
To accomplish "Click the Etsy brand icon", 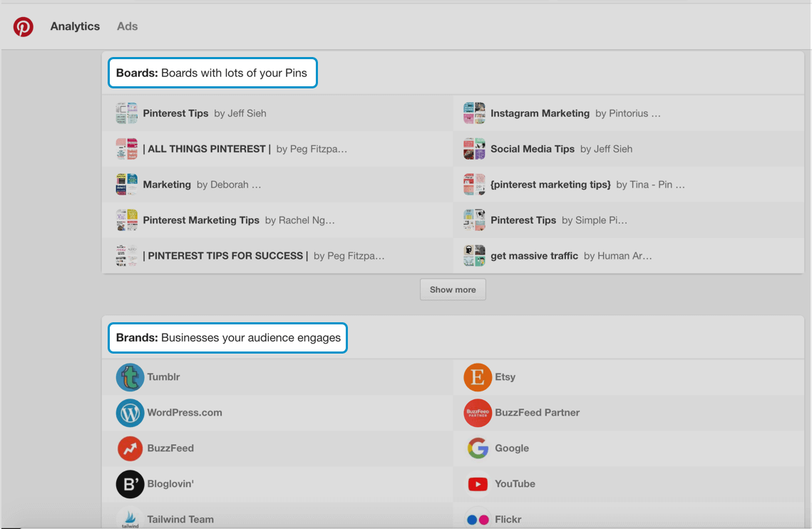I will pyautogui.click(x=478, y=377).
